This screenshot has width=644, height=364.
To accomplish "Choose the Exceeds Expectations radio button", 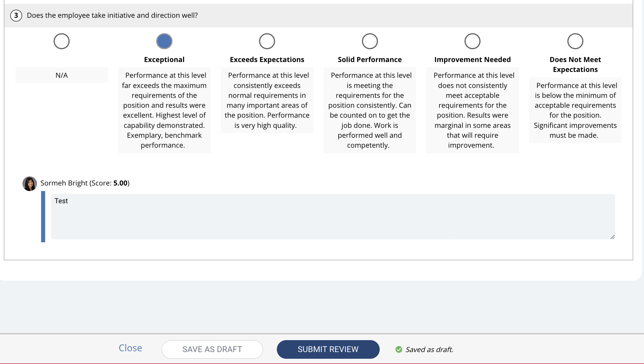I will point(267,41).
